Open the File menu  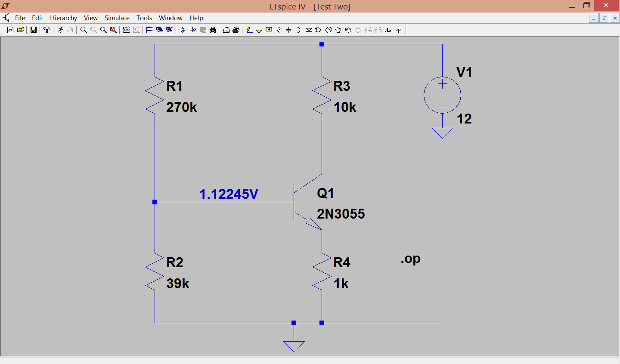pyautogui.click(x=20, y=18)
